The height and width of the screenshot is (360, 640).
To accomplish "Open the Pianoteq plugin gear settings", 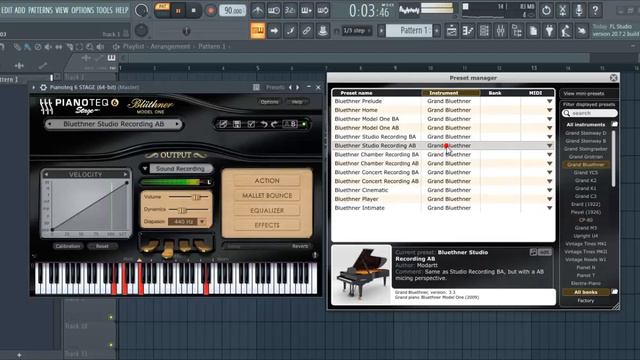I will pos(43,87).
